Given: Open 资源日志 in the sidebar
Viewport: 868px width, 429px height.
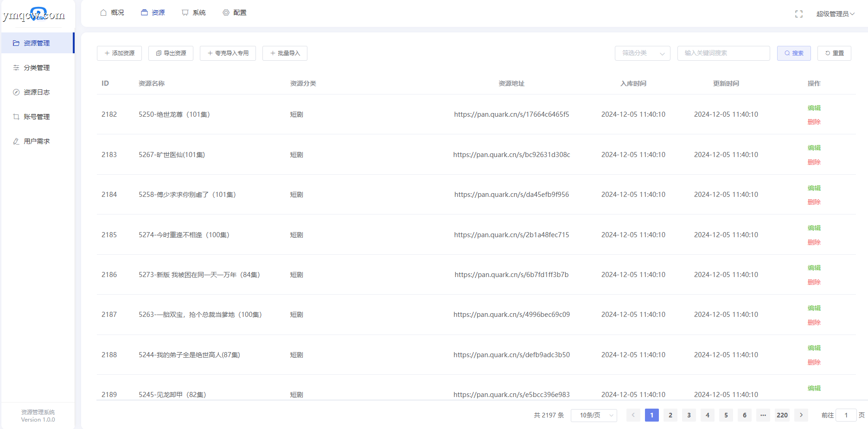Looking at the screenshot, I should 38,92.
